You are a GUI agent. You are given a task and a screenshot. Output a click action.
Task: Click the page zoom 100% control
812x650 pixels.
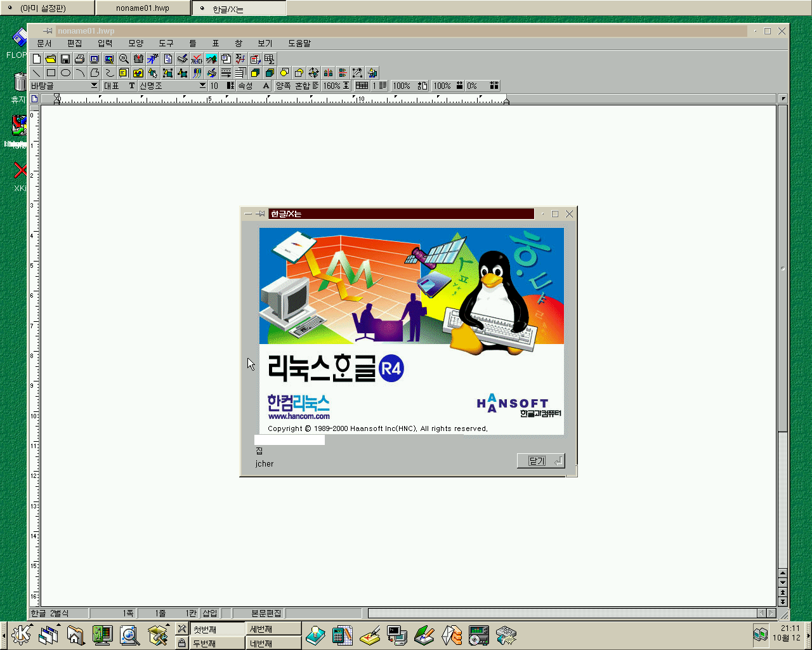tap(410, 86)
